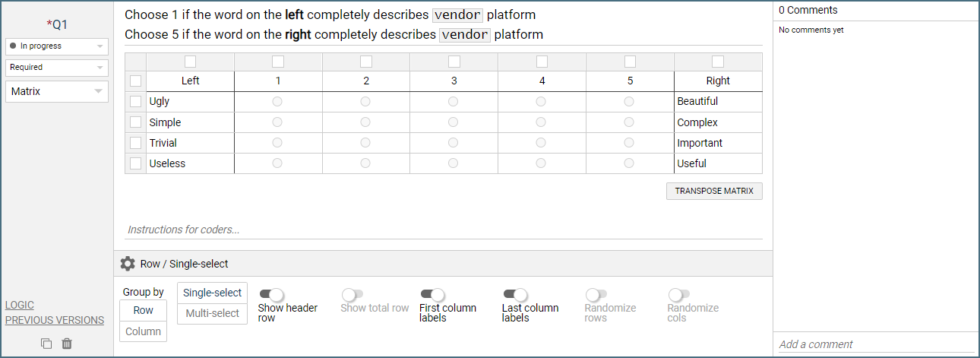Open the In progress status dropdown
The image size is (980, 358).
pos(57,46)
